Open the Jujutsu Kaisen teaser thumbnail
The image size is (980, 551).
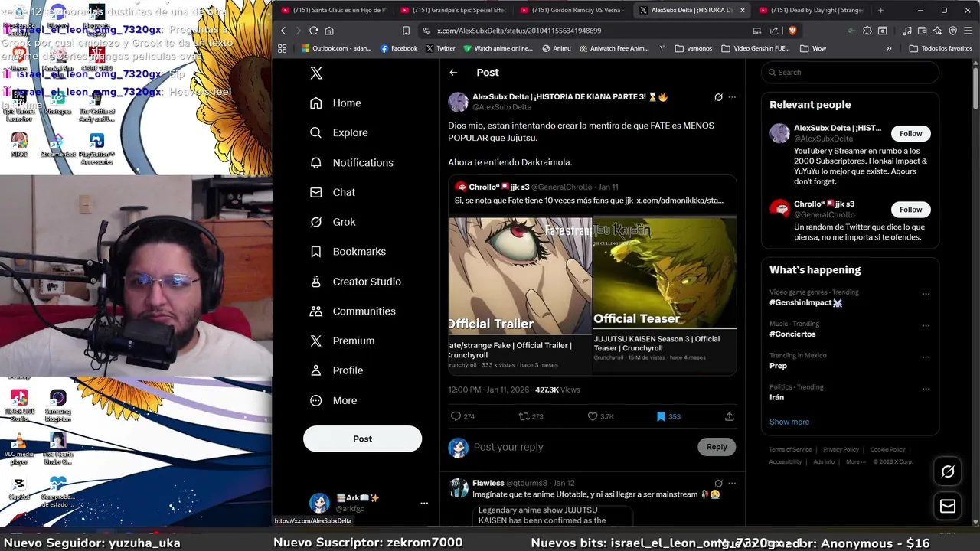[x=665, y=273]
